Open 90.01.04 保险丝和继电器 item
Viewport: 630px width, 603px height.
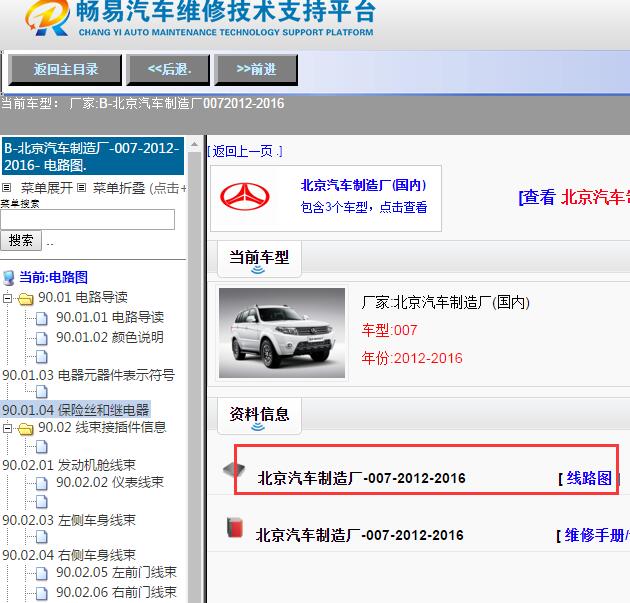76,410
